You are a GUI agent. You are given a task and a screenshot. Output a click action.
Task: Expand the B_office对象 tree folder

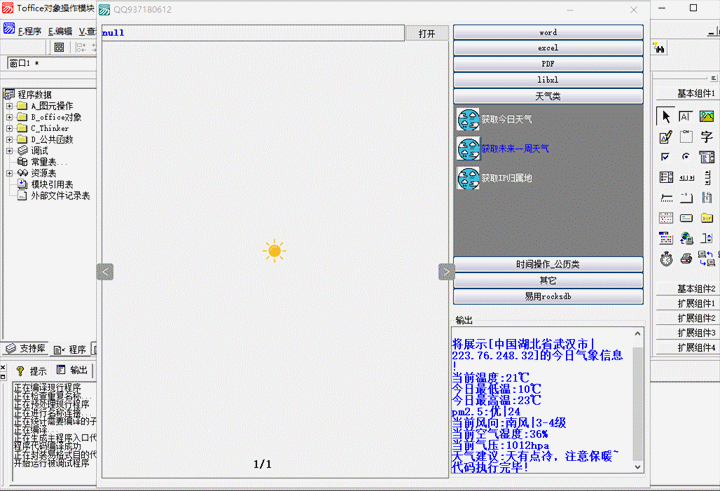click(9, 117)
